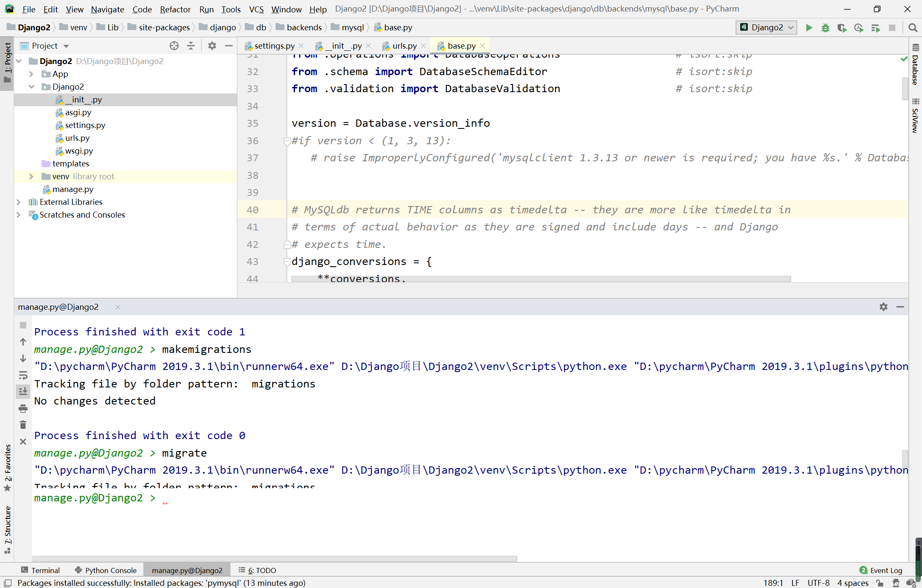Toggle soft-wrap in console output
The image size is (922, 588).
pyautogui.click(x=23, y=375)
